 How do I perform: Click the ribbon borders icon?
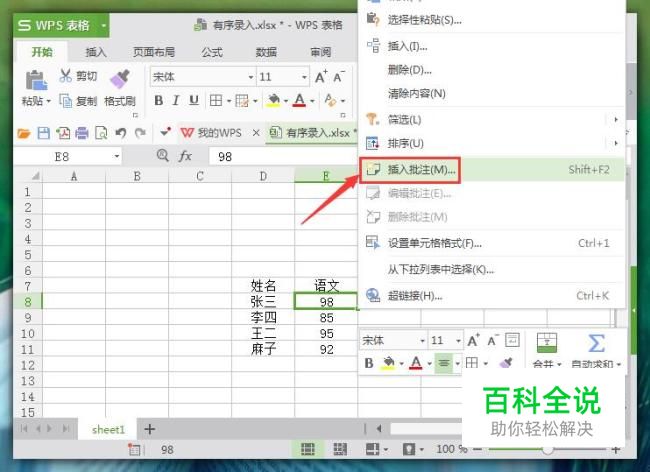216,100
